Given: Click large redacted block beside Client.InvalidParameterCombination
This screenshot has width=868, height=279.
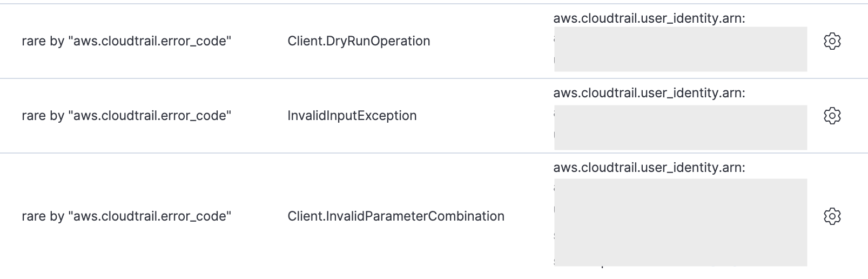Looking at the screenshot, I should point(681,222).
